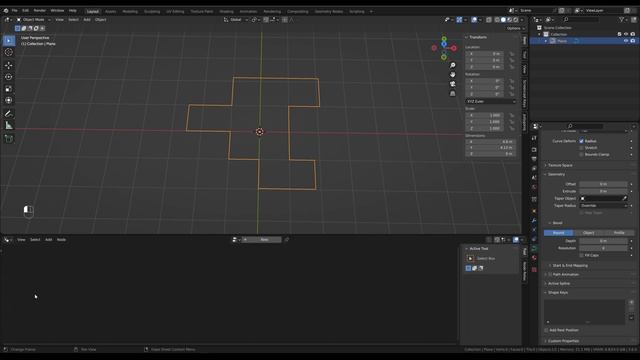Screen dimensions: 640x360
Task: Enable Add Rest Position checkbox
Action: pos(546,330)
